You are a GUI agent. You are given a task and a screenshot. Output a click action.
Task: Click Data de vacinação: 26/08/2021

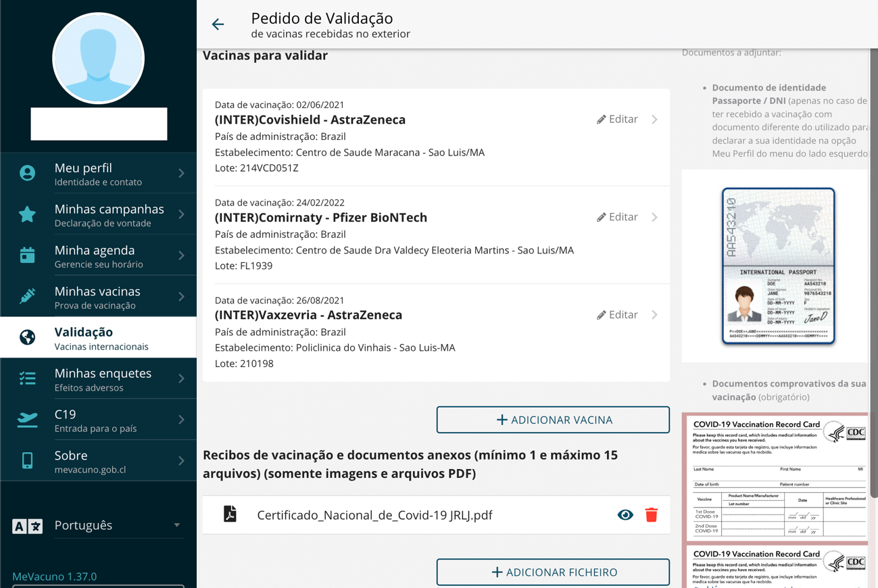click(280, 300)
